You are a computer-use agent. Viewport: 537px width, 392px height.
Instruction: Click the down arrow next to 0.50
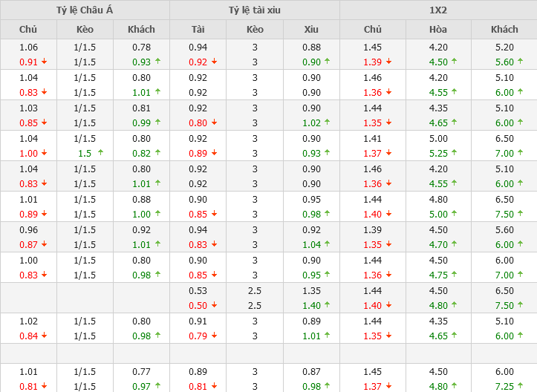[214, 306]
